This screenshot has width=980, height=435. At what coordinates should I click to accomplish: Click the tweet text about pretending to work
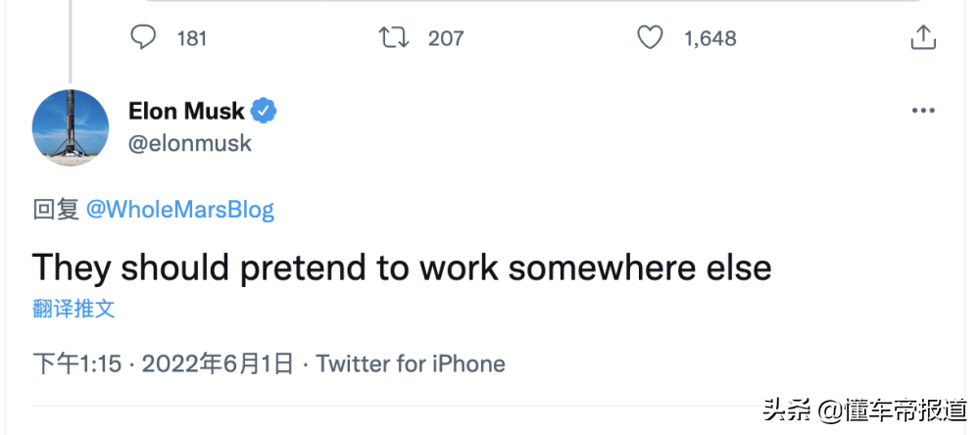click(402, 267)
